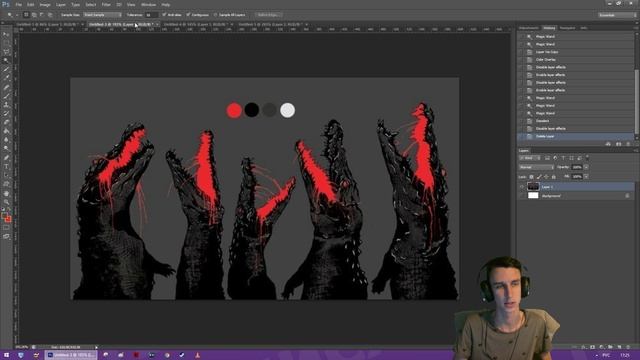Open the Sample Size dropdown

tap(102, 15)
